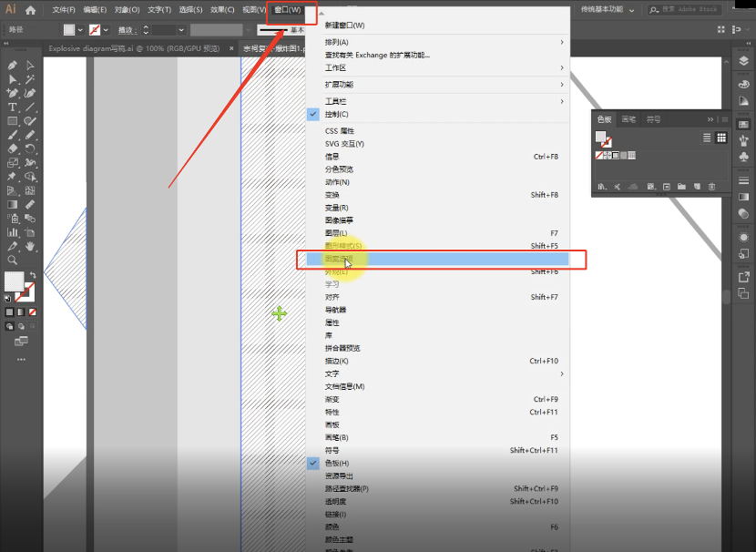Image resolution: width=756 pixels, height=552 pixels.
Task: Choose the Magic Wand tool
Action: pos(30,79)
